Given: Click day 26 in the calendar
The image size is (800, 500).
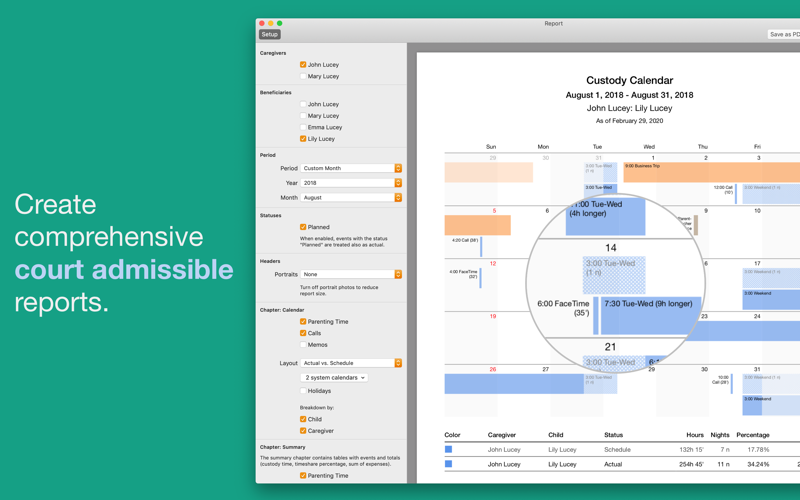Looking at the screenshot, I should pyautogui.click(x=492, y=369).
